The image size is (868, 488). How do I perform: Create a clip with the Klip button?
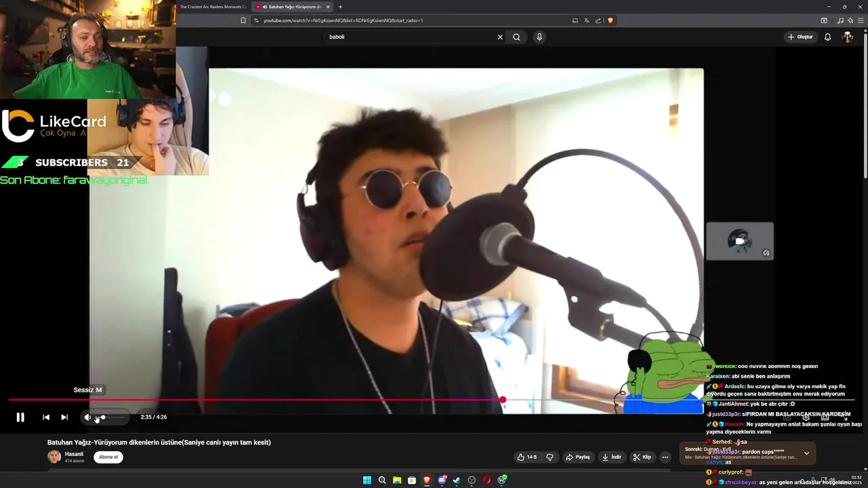click(x=642, y=457)
